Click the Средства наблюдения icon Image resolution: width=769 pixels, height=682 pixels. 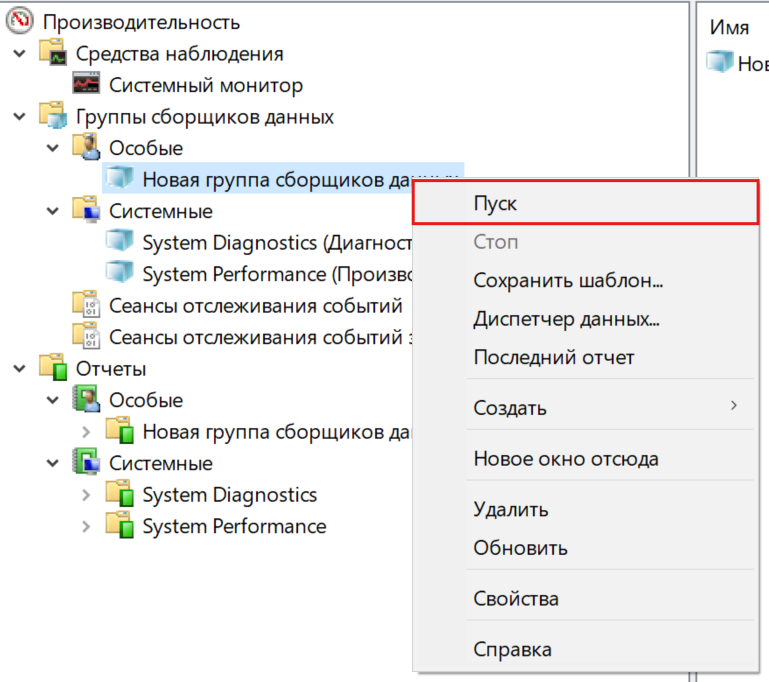[x=53, y=54]
